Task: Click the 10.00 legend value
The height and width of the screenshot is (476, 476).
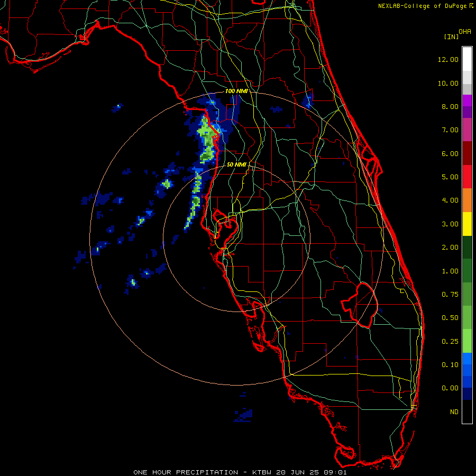Action: point(448,83)
